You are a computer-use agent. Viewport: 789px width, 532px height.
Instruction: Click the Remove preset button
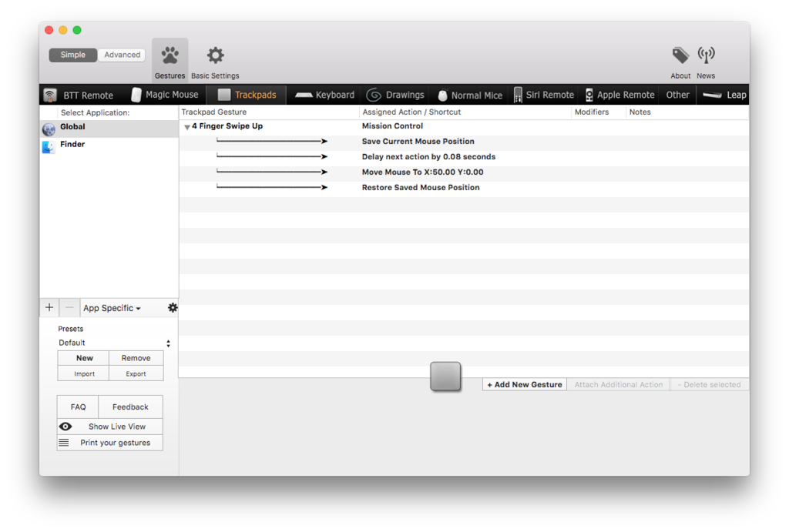click(x=136, y=358)
